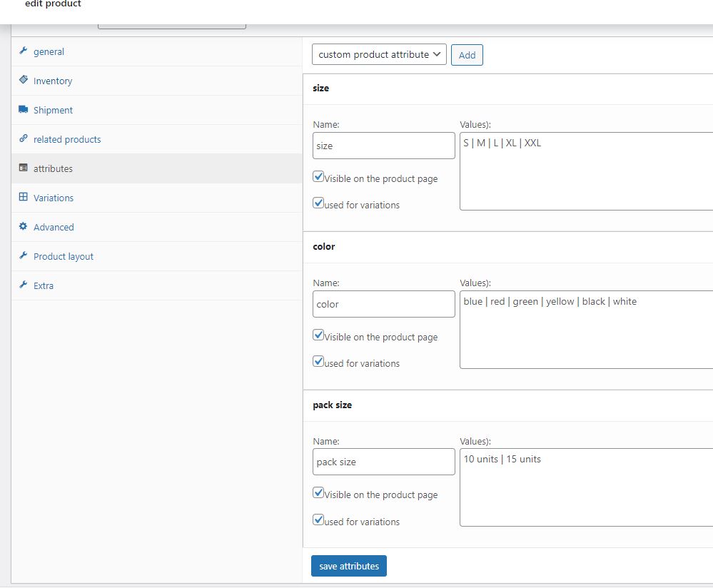The image size is (713, 588).
Task: Switch to the Shipment tab
Action: [x=156, y=110]
